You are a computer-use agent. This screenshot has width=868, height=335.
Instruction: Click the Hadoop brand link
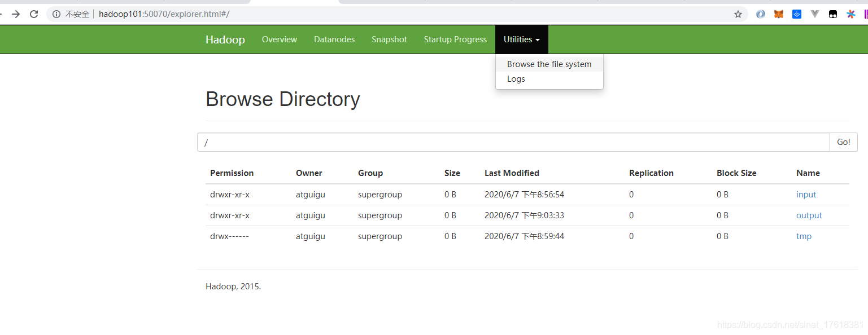click(225, 39)
